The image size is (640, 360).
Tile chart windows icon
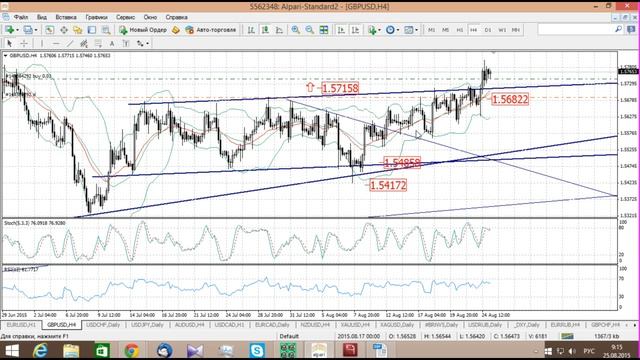pyautogui.click(x=324, y=30)
